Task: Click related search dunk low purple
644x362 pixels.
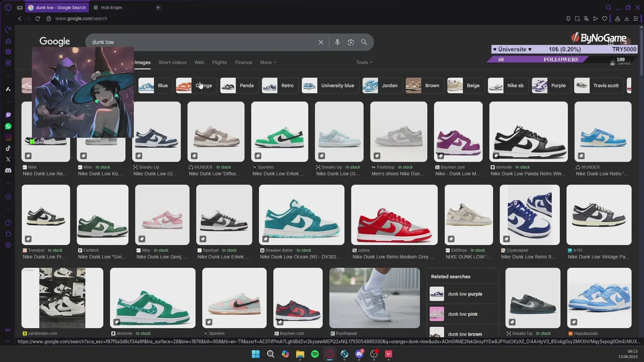Action: click(462, 294)
